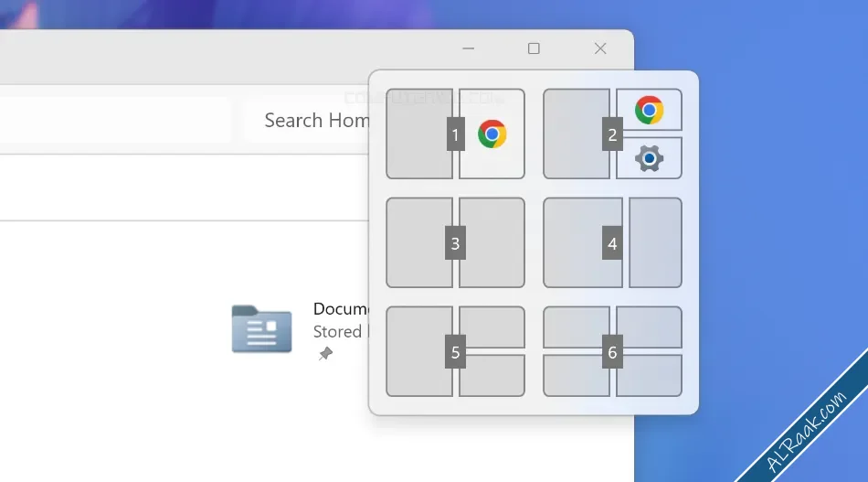Select the Chrome icon zone in layout 2

point(649,110)
